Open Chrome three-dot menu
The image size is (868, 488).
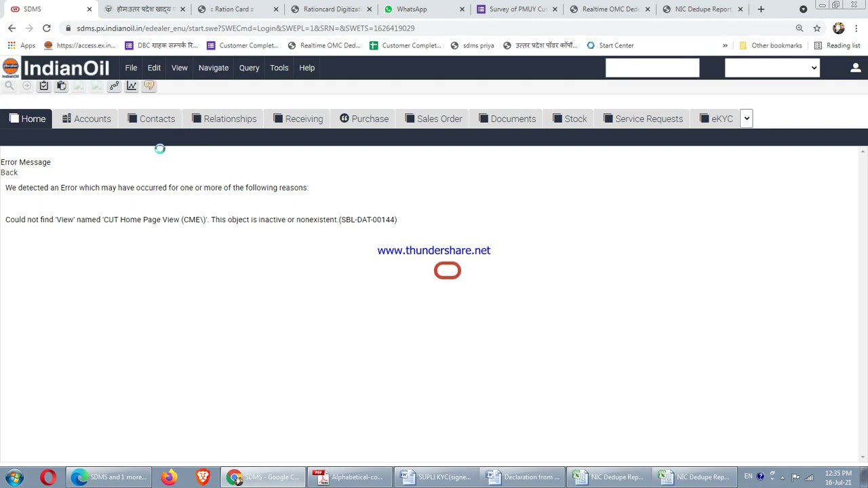point(856,28)
